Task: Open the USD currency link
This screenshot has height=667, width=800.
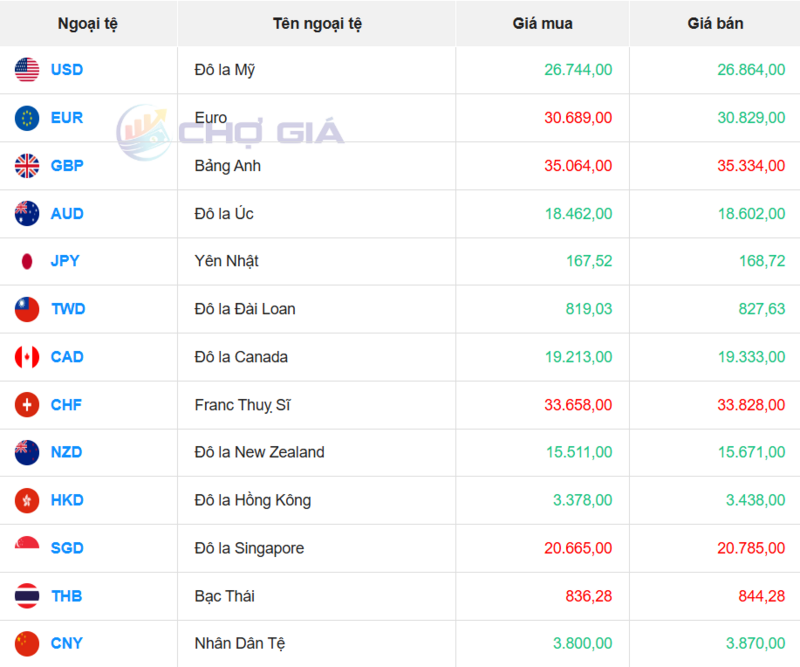Action: [67, 70]
